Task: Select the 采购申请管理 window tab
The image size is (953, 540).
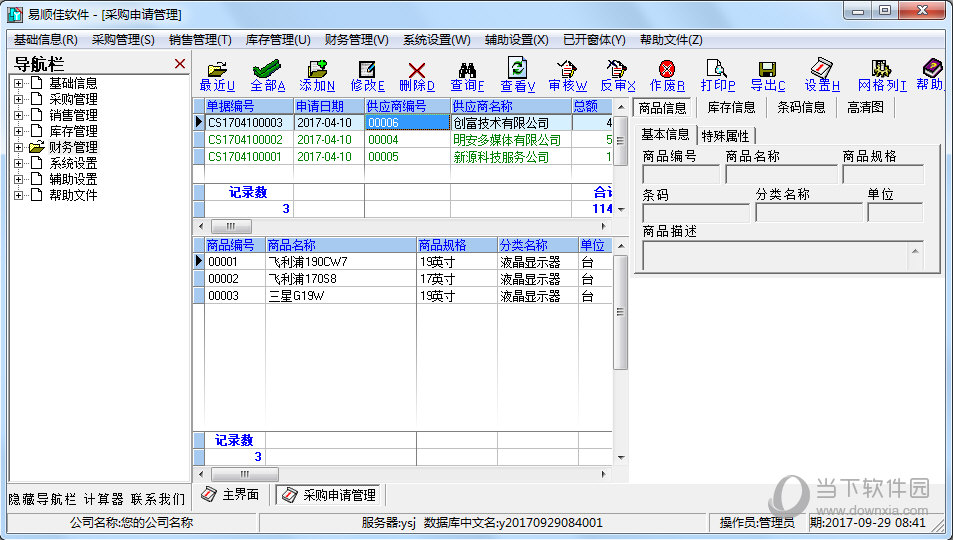Action: tap(329, 495)
